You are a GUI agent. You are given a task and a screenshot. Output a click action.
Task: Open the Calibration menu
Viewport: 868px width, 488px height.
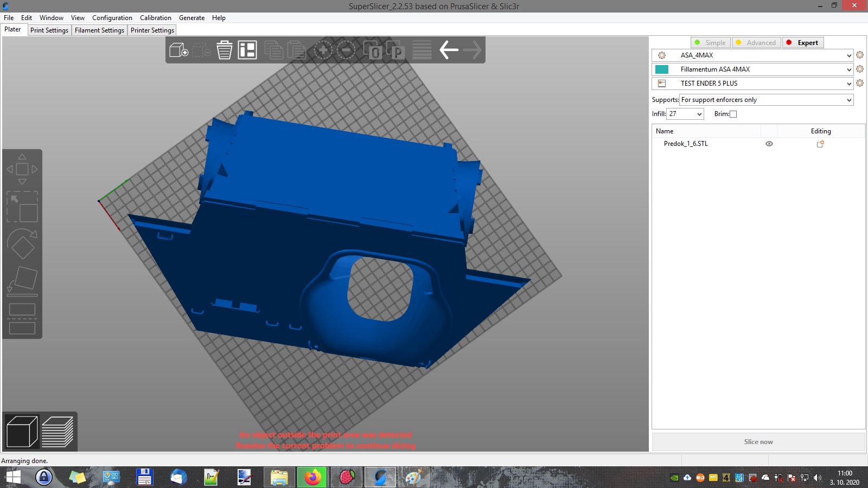pos(155,18)
